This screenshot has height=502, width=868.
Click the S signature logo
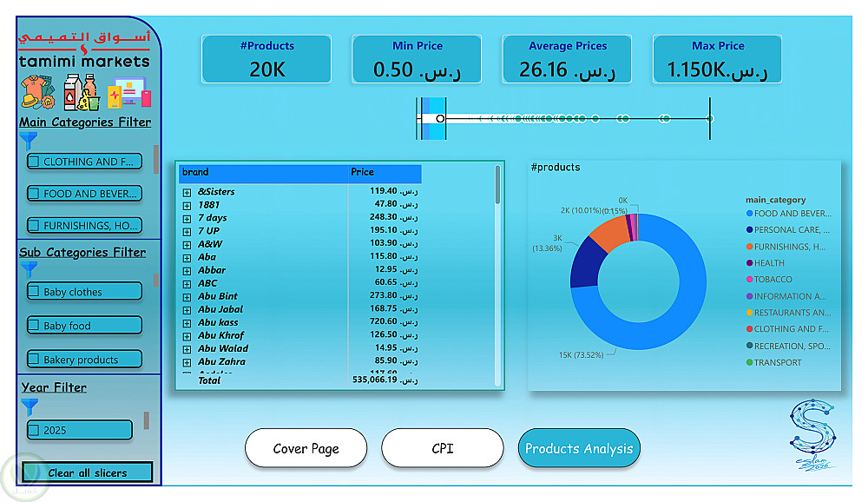tap(812, 434)
